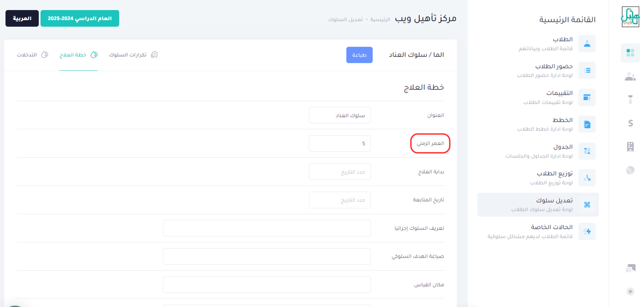Screen dimensions: 644x307
Task: Click the employee tie icon in rail
Action: [x=630, y=99]
